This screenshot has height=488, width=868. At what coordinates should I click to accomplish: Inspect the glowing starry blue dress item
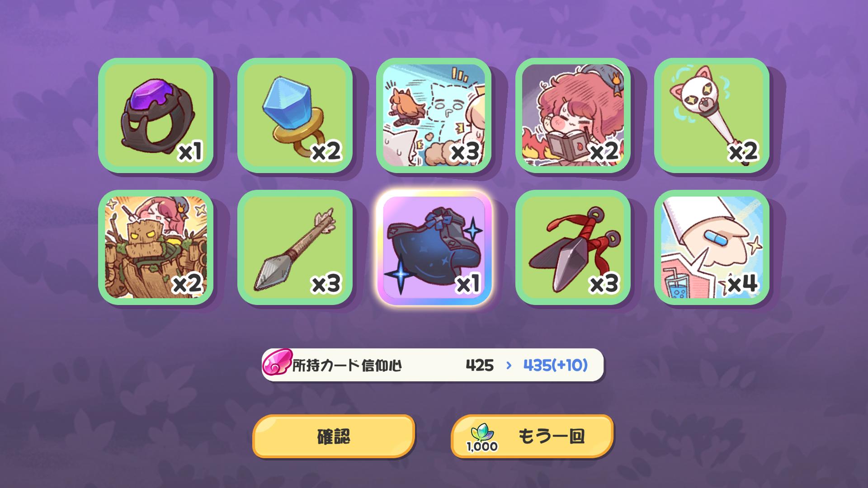point(434,247)
